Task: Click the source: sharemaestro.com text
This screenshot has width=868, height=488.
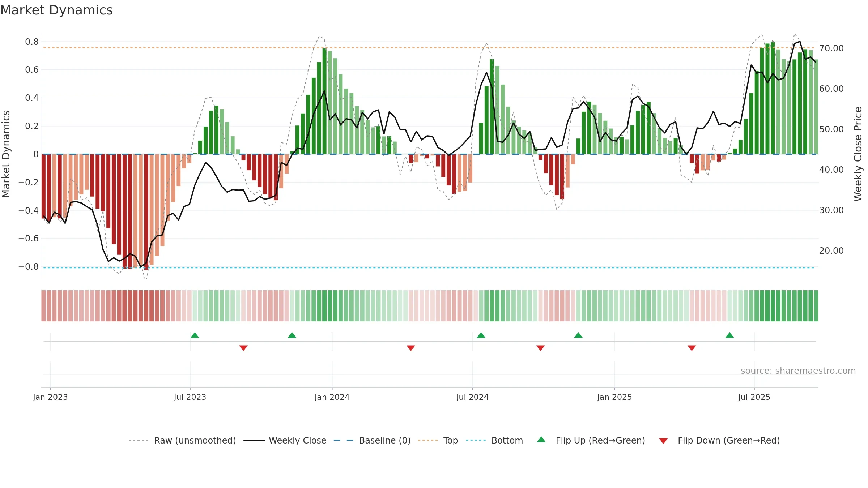Action: (798, 371)
